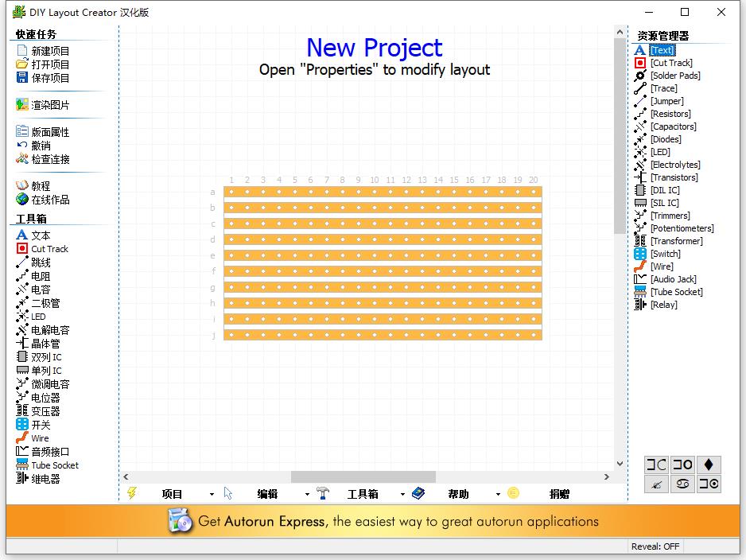Open the dropdown arrow next to 项目
Viewport: 746px width, 560px height.
pyautogui.click(x=211, y=493)
